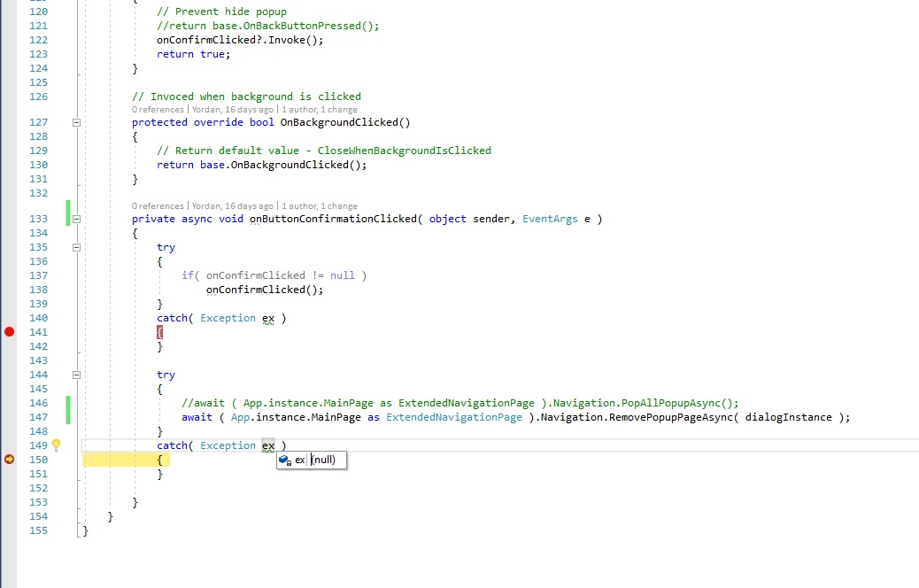The width and height of the screenshot is (919, 588).
Task: Open '0 references' CodeLens above OnBackgroundClicked
Action: tap(158, 110)
